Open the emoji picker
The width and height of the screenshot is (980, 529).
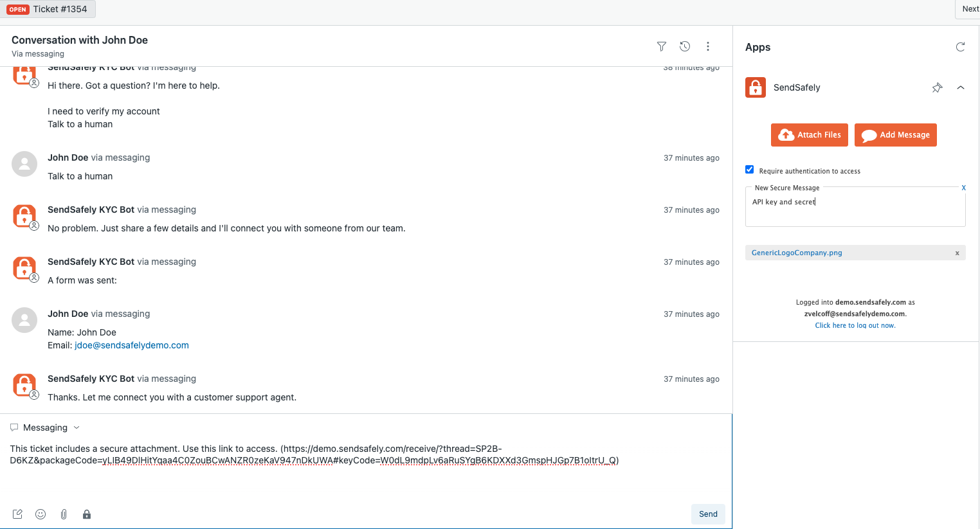coord(41,514)
